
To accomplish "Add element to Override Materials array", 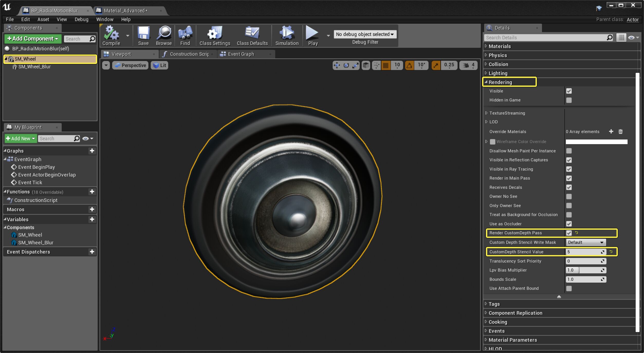I will coord(611,132).
